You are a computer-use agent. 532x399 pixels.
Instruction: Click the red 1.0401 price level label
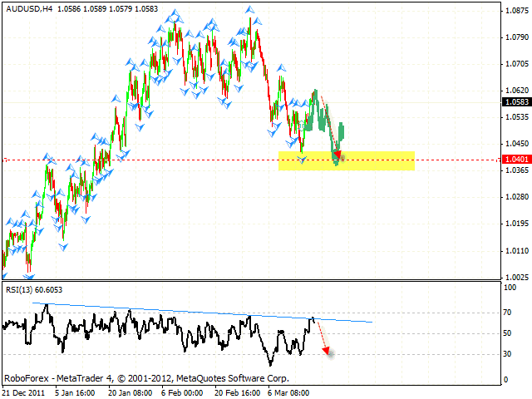coord(513,159)
